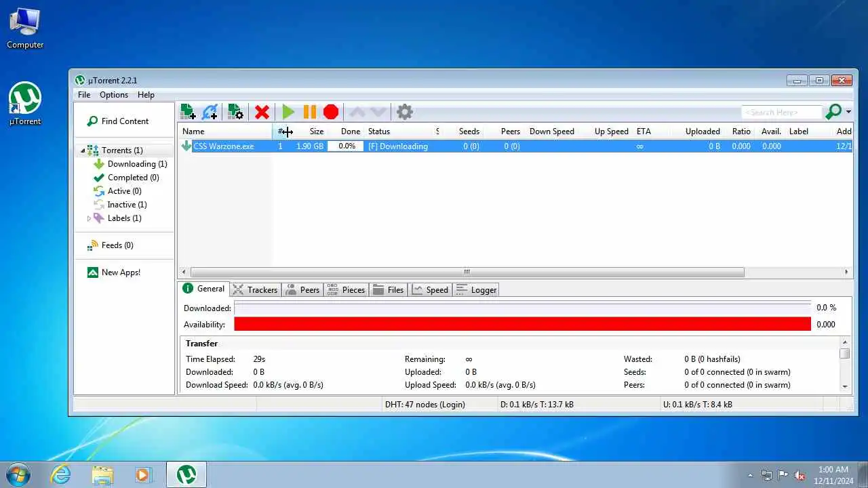
Task: Click the red Availability bar
Action: pos(522,325)
